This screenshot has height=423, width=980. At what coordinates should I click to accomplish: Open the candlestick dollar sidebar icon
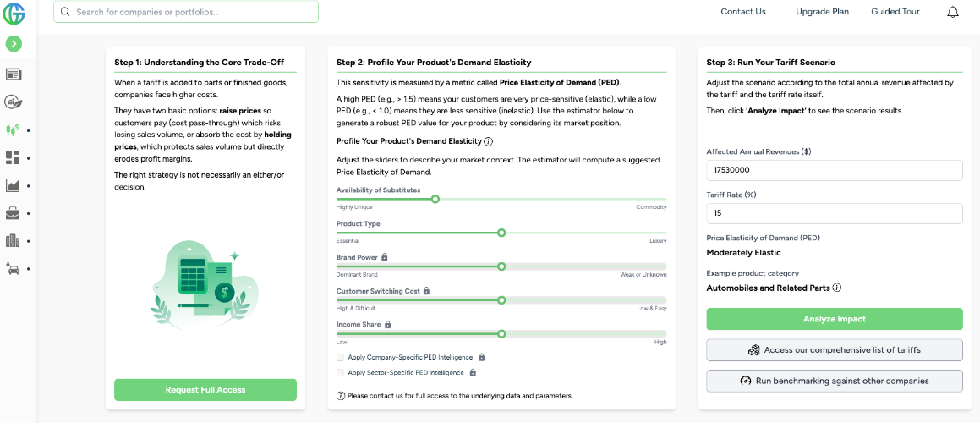point(13,129)
